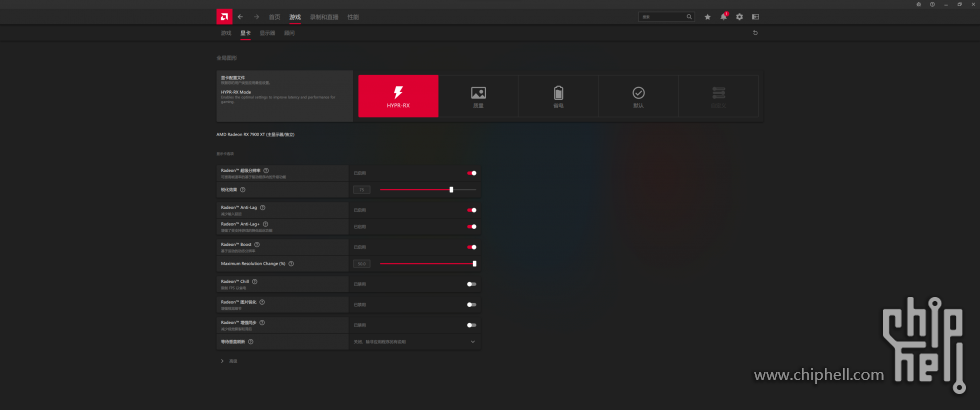This screenshot has width=980, height=410.
Task: Enable Radeon 图片锐化 toggle
Action: tap(472, 304)
